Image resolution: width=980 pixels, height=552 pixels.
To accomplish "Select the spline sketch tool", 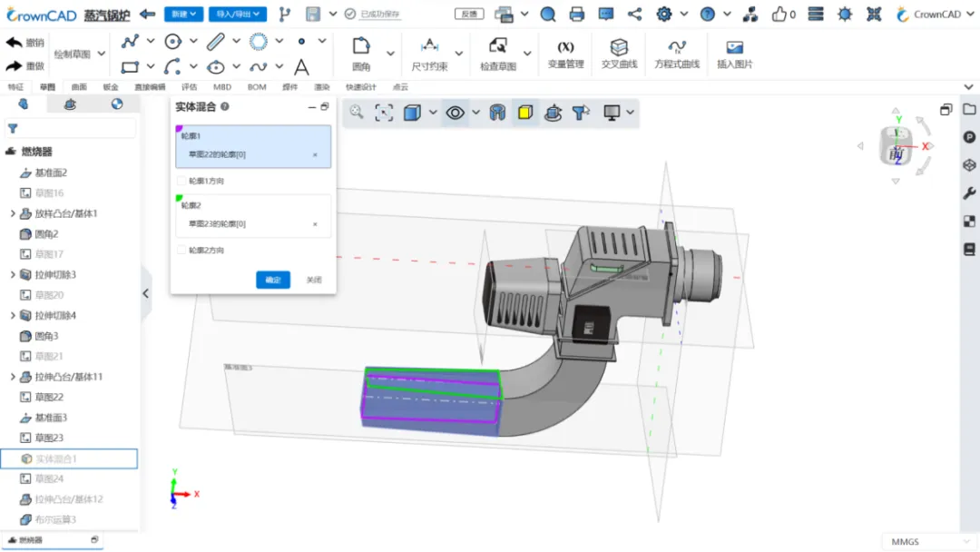I will 258,66.
